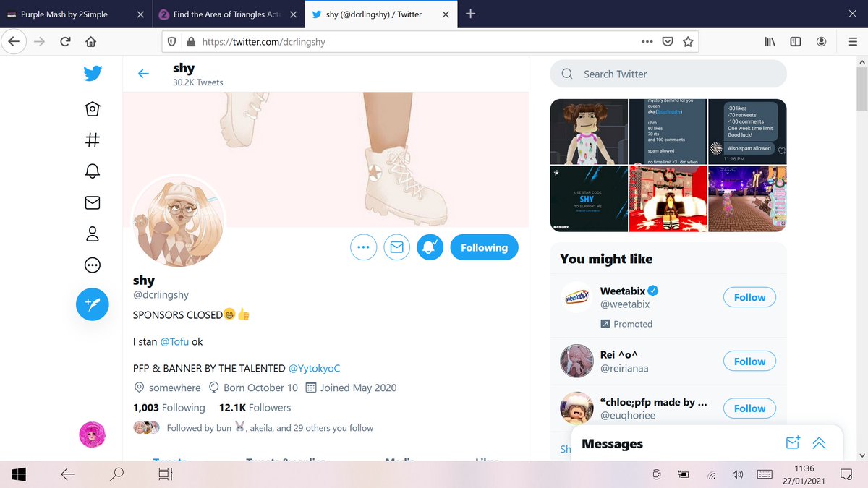Click Search Twitter field
This screenshot has width=868, height=488.
tap(668, 74)
